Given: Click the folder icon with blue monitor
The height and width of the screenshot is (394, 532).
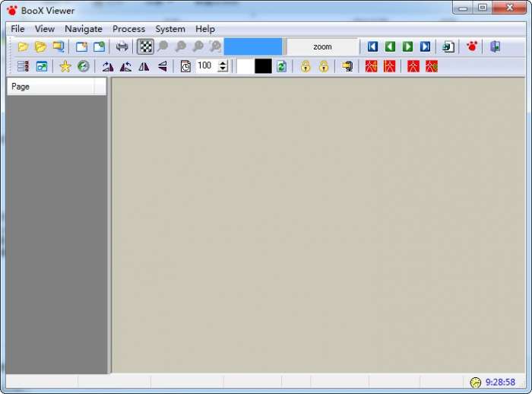Looking at the screenshot, I should click(59, 46).
